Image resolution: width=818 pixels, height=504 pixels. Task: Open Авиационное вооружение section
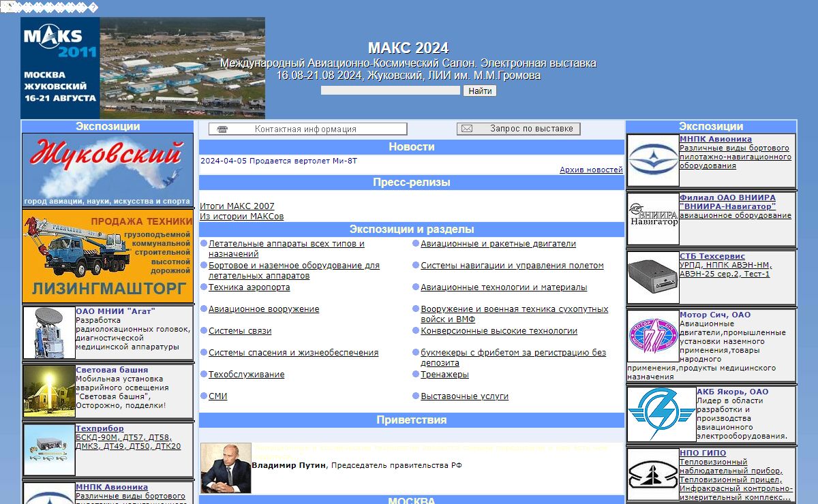pyautogui.click(x=264, y=309)
